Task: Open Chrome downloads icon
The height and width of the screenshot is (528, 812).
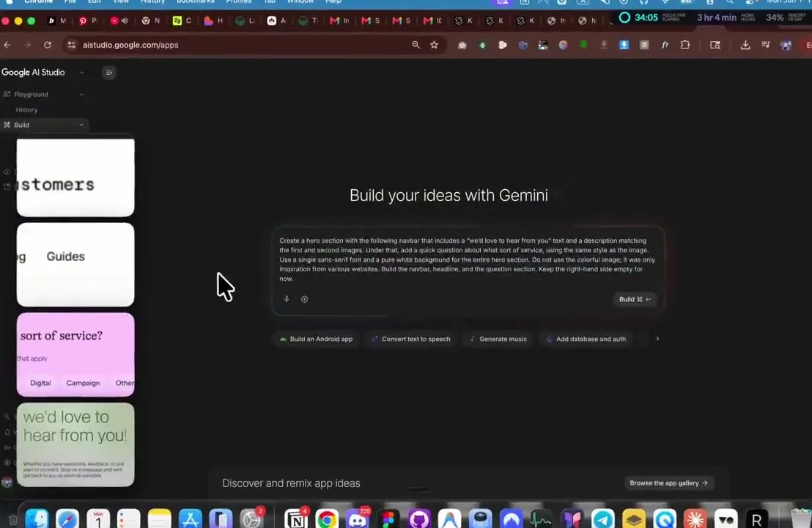Action: point(745,45)
